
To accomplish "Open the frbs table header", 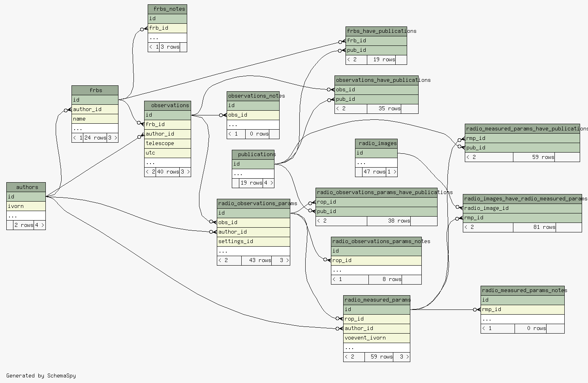I will [95, 91].
